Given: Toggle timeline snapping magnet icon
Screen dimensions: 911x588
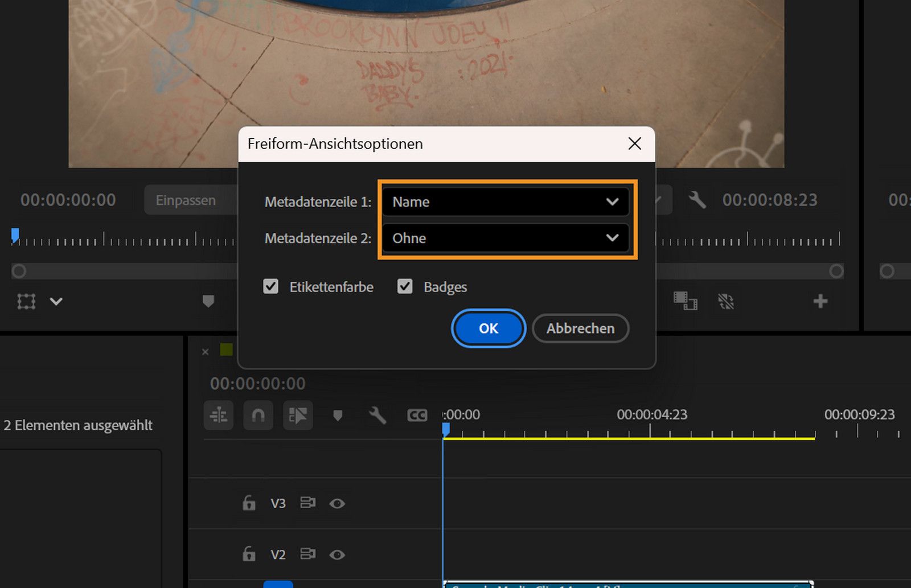Looking at the screenshot, I should click(258, 416).
